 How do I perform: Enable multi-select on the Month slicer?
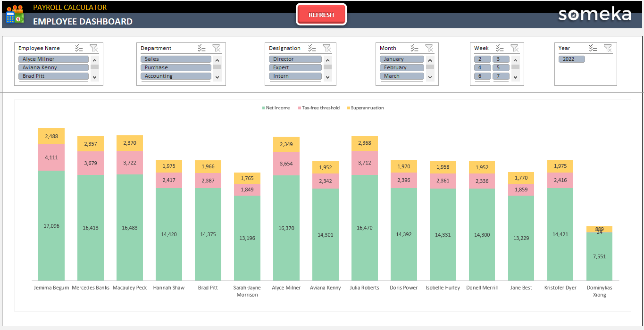414,48
